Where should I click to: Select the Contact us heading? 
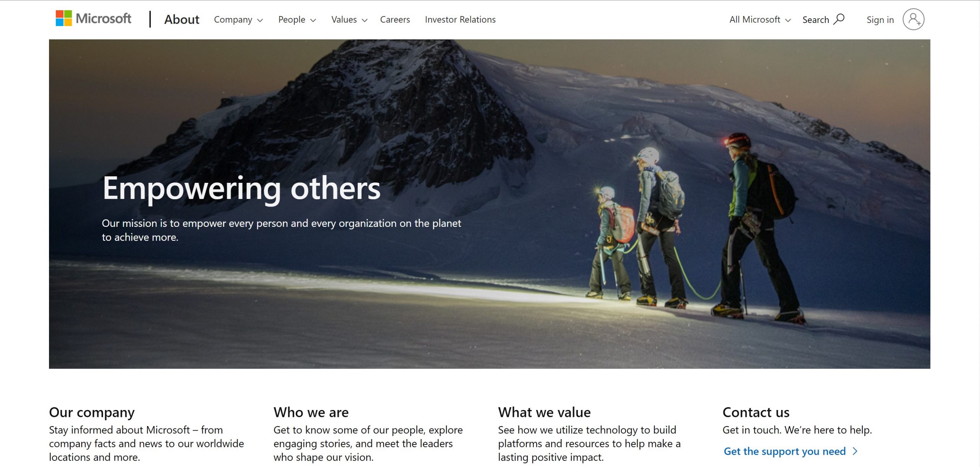click(756, 412)
